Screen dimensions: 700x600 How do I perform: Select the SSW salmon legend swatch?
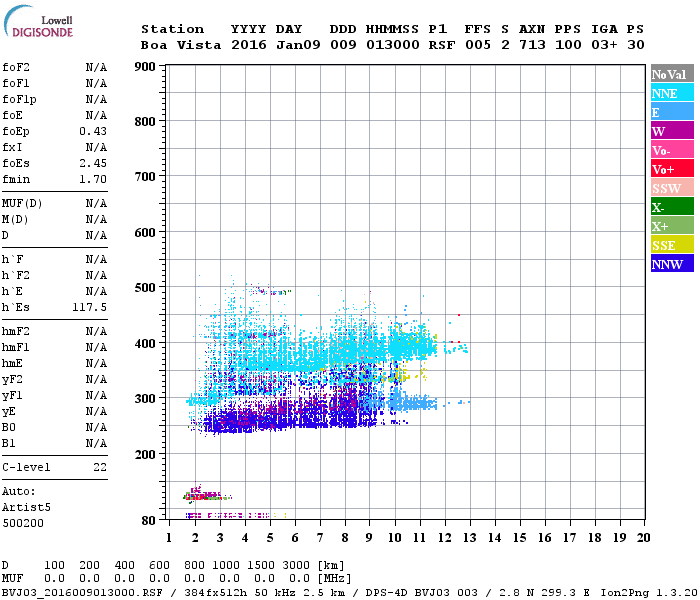pyautogui.click(x=672, y=188)
